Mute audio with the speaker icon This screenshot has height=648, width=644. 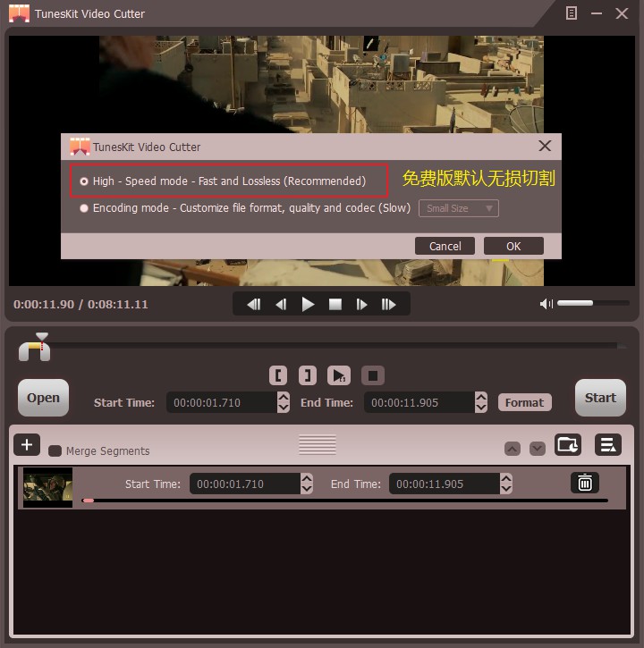pos(546,304)
